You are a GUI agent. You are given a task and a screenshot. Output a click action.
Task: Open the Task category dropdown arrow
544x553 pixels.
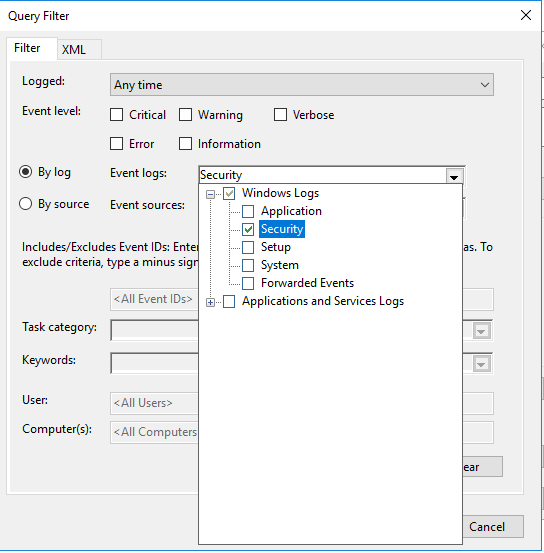(482, 331)
